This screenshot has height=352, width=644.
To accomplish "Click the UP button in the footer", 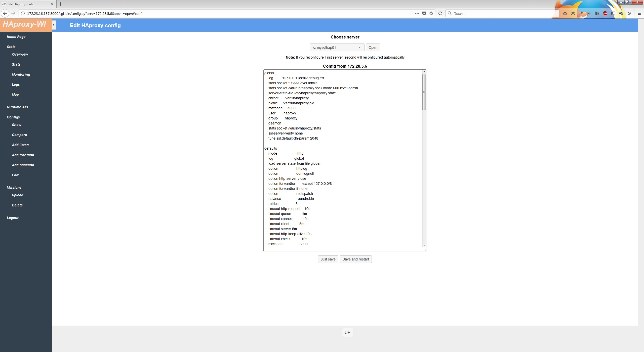I will click(347, 332).
